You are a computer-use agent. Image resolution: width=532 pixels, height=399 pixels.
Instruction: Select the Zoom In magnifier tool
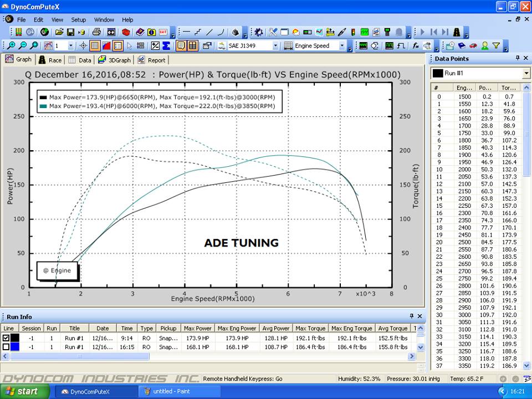tap(11, 45)
